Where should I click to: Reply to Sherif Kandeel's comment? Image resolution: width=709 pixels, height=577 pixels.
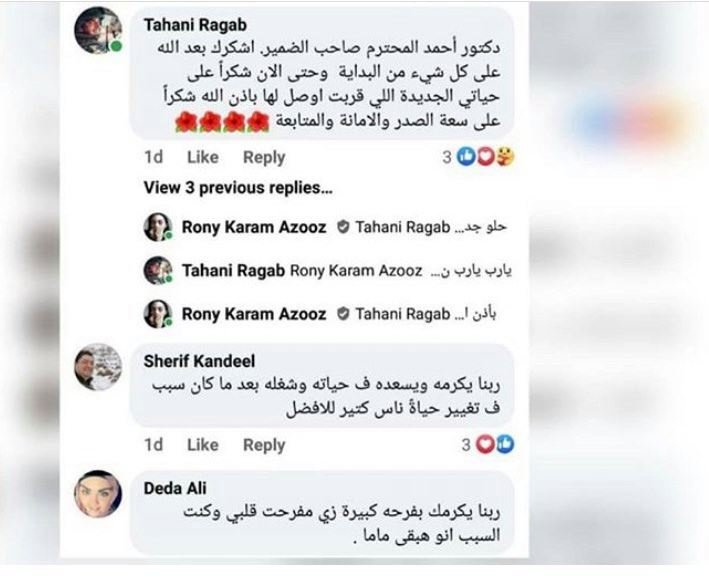(264, 445)
